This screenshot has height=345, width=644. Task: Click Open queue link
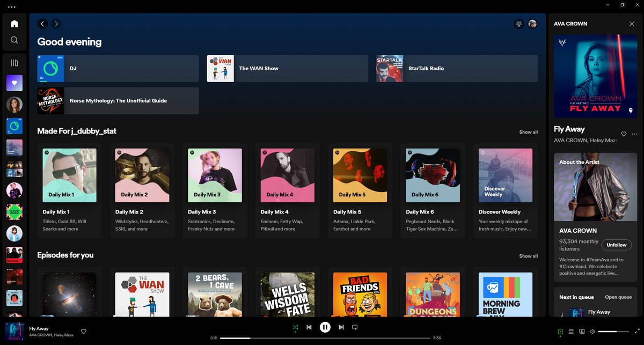618,297
